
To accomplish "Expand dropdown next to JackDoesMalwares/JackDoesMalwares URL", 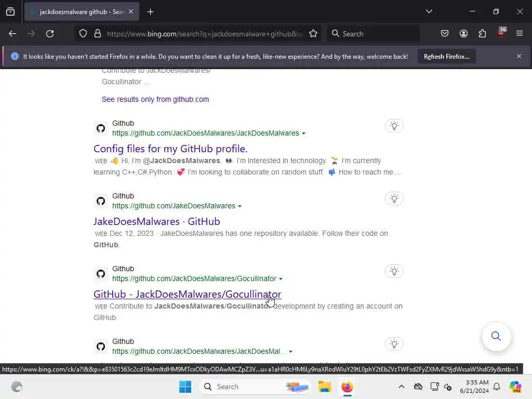I will [303, 134].
